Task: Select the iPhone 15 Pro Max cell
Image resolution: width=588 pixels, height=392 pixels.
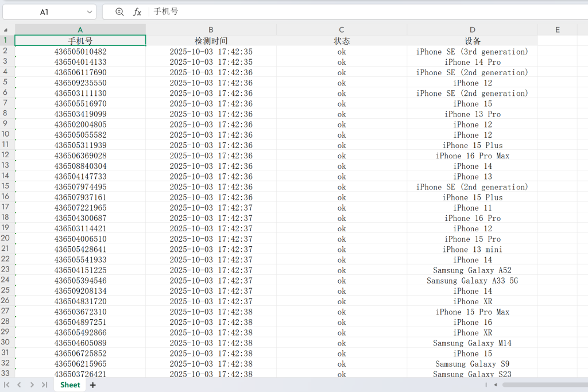Action: [472, 312]
